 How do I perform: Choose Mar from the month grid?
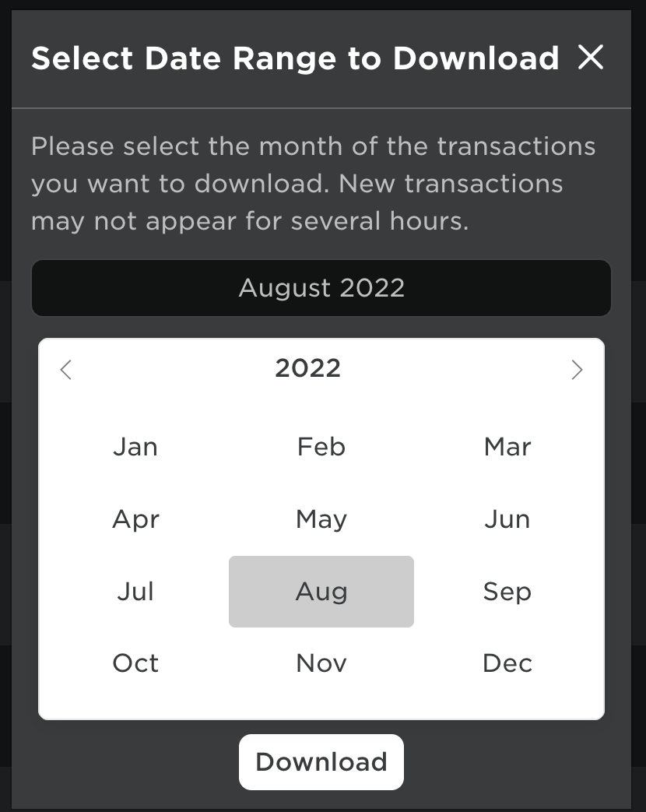point(507,447)
